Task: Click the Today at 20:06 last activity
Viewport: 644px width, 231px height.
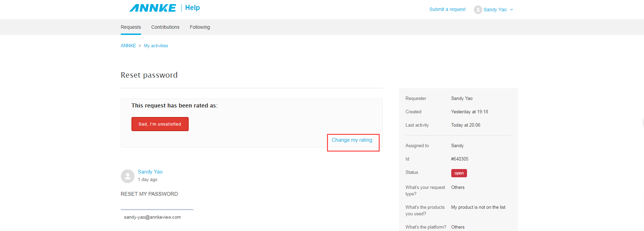Action: pos(466,125)
